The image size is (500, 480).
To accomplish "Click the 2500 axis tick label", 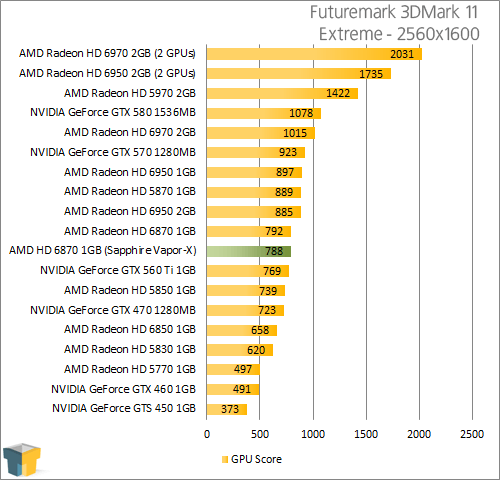I will tap(472, 434).
